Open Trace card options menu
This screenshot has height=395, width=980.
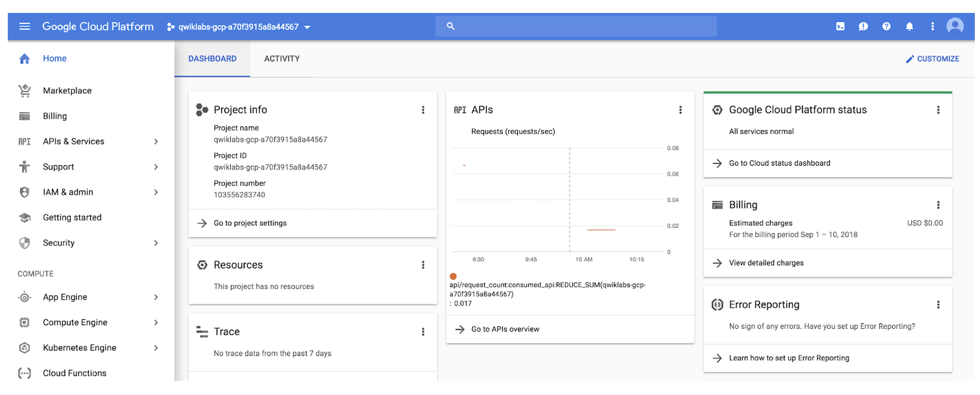tap(423, 332)
